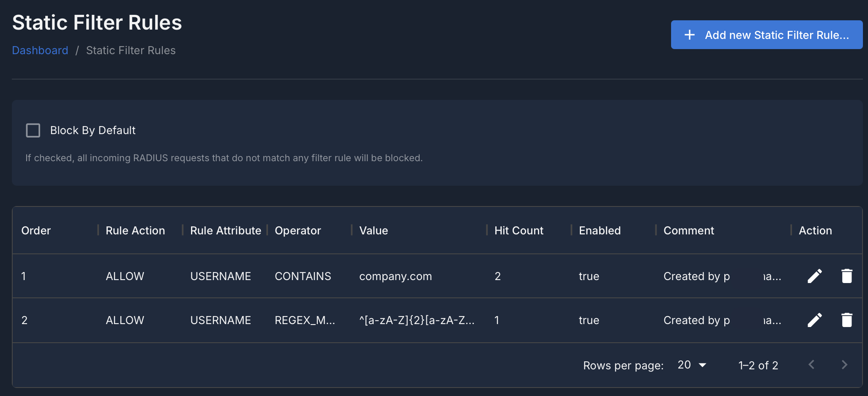Sort by the Enabled column header
This screenshot has width=868, height=396.
click(x=600, y=231)
